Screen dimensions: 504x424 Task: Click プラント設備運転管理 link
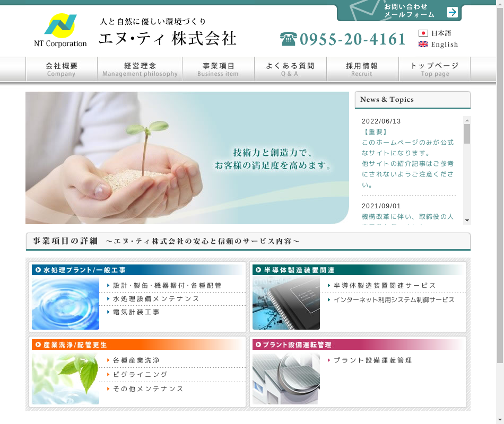point(372,360)
